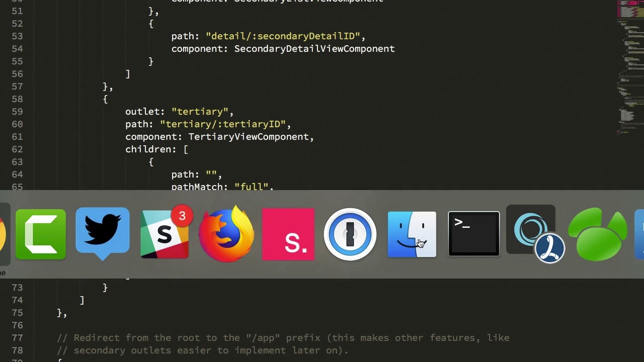Screen dimensions: 644x362
Task: Open the pink "S." app icon
Action: coord(288,234)
